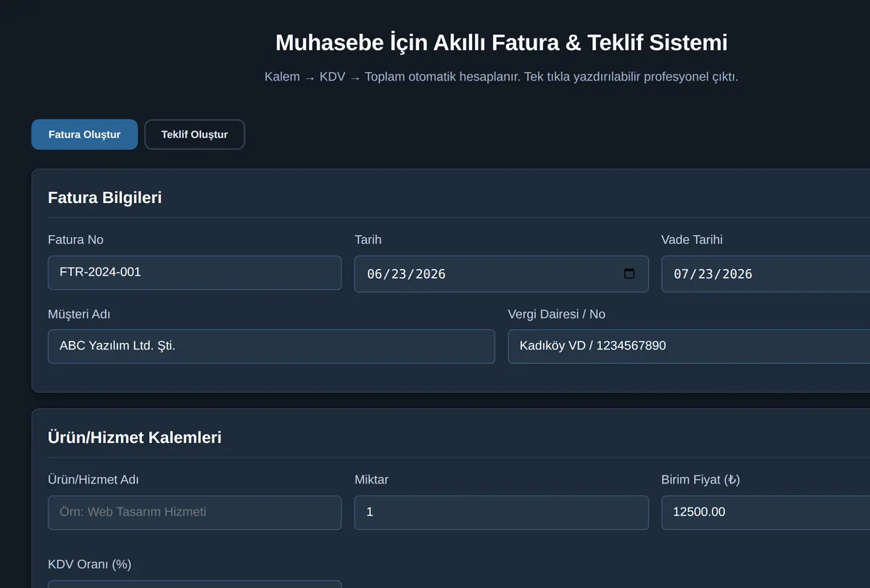Viewport: 870px width, 588px height.
Task: Click the Ürün/Hizmet Adı label
Action: pos(93,480)
